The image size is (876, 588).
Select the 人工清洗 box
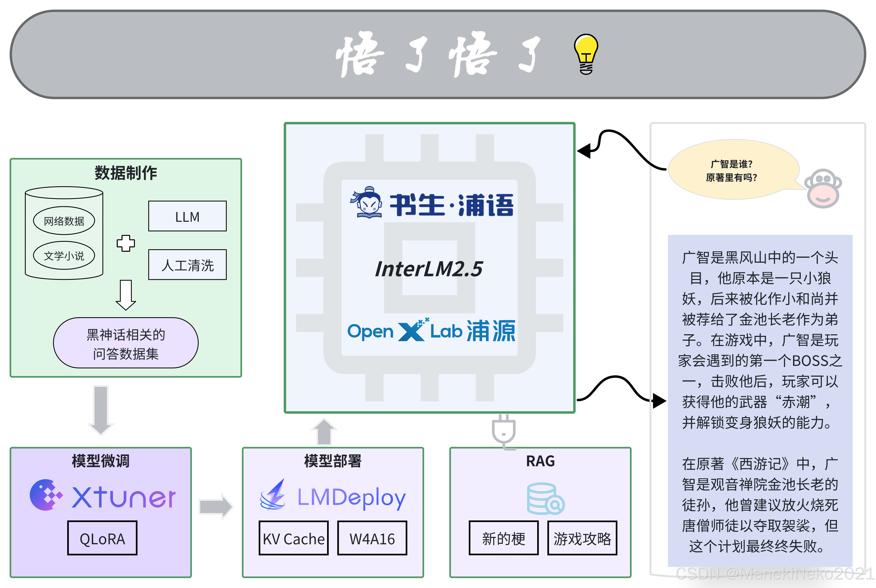(187, 265)
